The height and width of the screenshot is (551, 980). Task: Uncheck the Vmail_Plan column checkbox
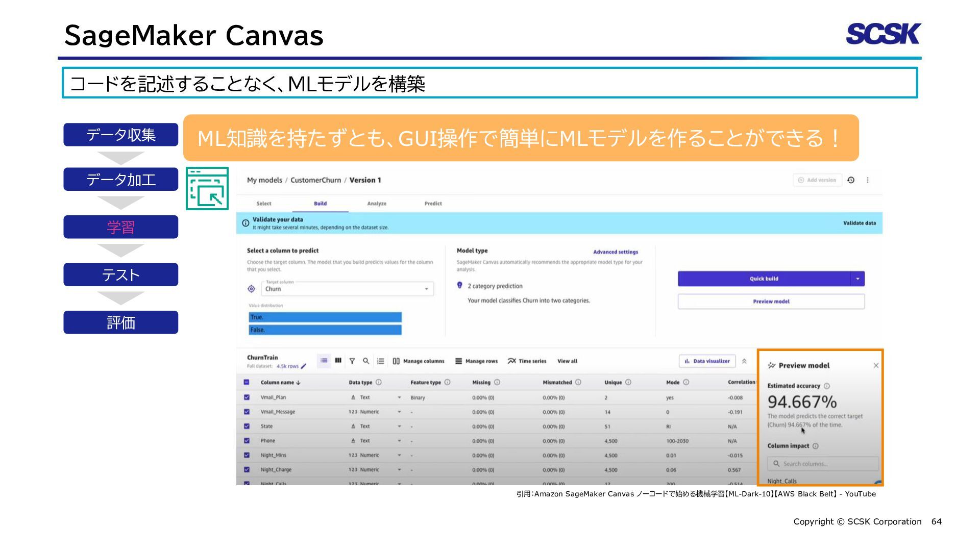coord(247,397)
